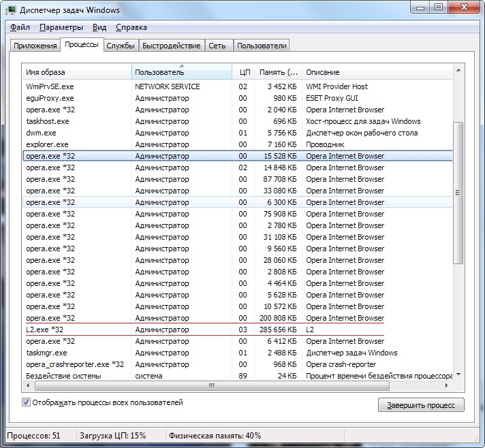485x448 pixels.
Task: Select the opera.exe row with 6 412 КБ
Action: pyautogui.click(x=237, y=341)
